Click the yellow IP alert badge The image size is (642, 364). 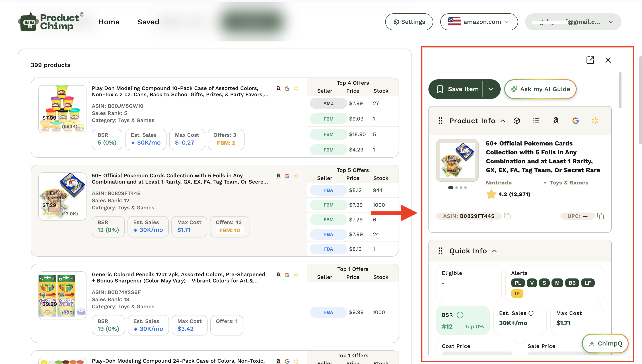point(517,294)
